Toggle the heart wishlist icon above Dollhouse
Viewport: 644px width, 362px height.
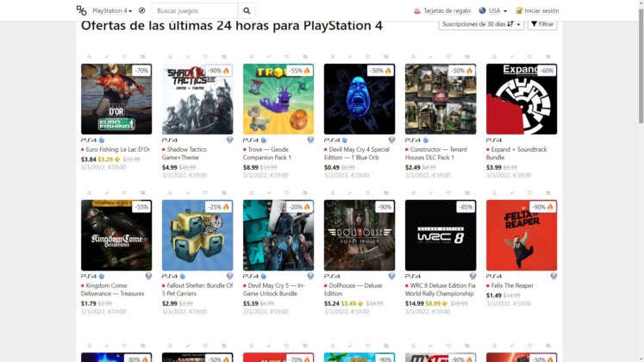point(367,193)
